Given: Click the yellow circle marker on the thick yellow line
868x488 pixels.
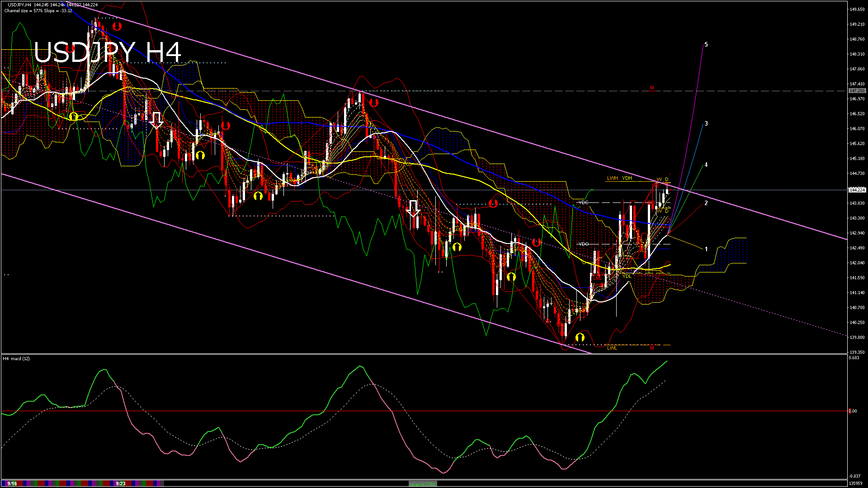Looking at the screenshot, I should pos(74,117).
